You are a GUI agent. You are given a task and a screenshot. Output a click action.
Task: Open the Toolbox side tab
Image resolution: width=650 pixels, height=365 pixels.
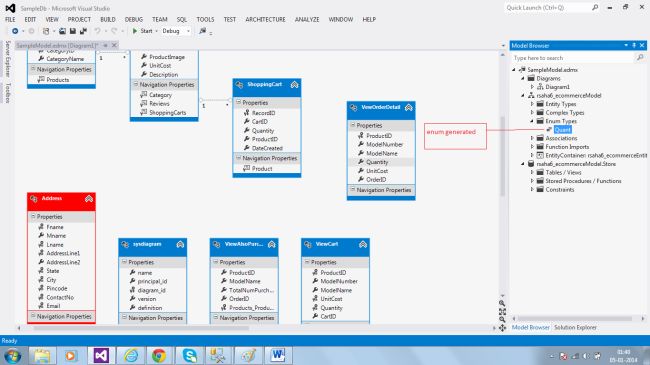click(x=7, y=92)
